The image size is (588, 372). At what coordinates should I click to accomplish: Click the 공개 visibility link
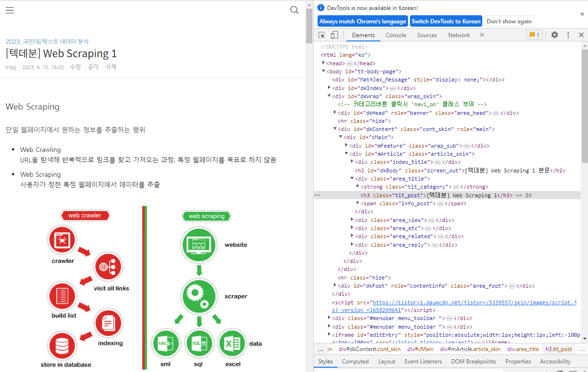click(x=93, y=67)
